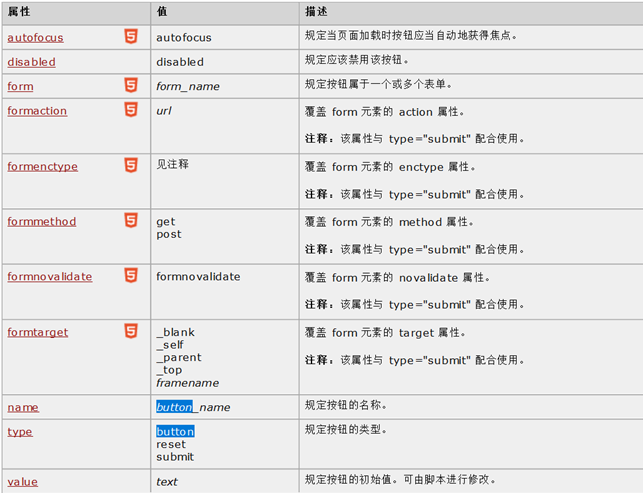Viewport: 643px width, 493px height.
Task: Click description 规定按钮属于一个或多个表单
Action: [378, 84]
